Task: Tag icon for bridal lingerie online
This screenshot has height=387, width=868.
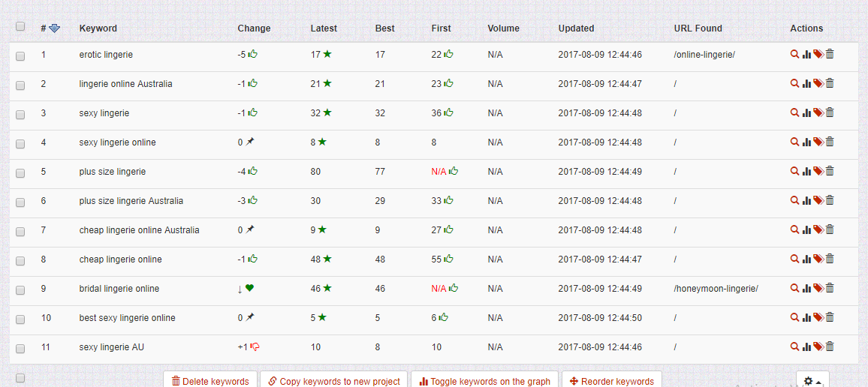Action: point(818,288)
